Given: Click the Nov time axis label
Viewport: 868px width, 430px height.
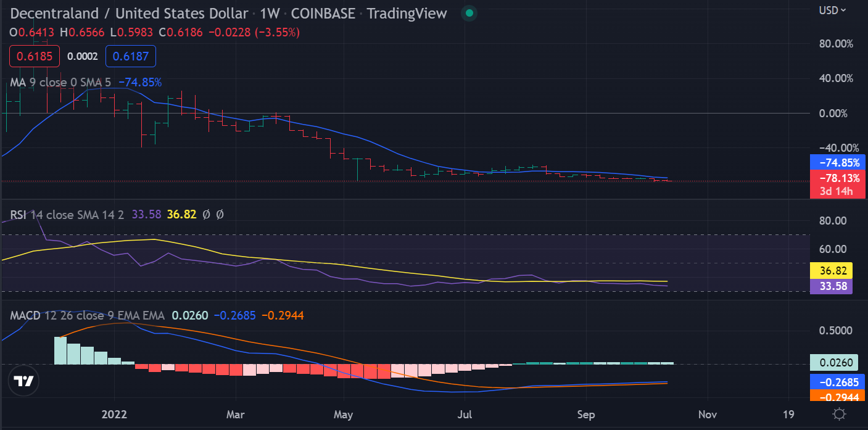Looking at the screenshot, I should pyautogui.click(x=707, y=415).
